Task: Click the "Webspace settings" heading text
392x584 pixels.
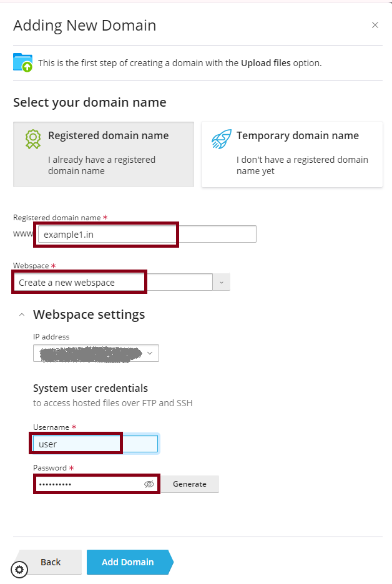Action: [89, 314]
